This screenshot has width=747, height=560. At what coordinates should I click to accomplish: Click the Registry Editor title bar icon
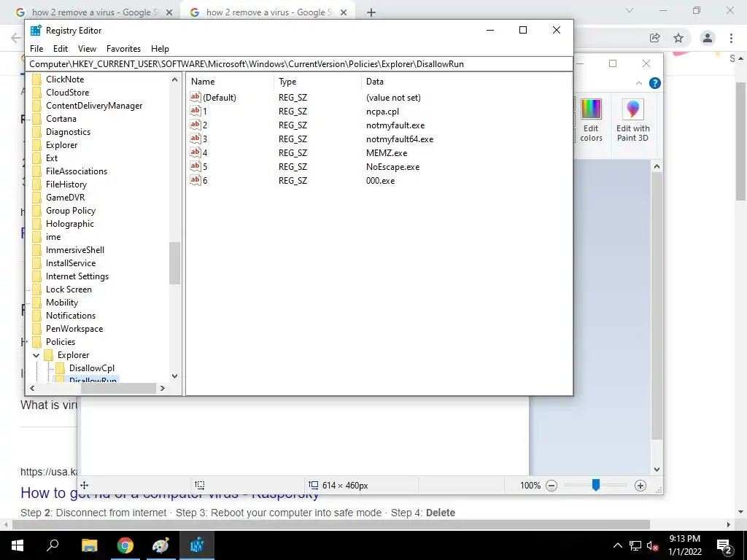coord(36,31)
